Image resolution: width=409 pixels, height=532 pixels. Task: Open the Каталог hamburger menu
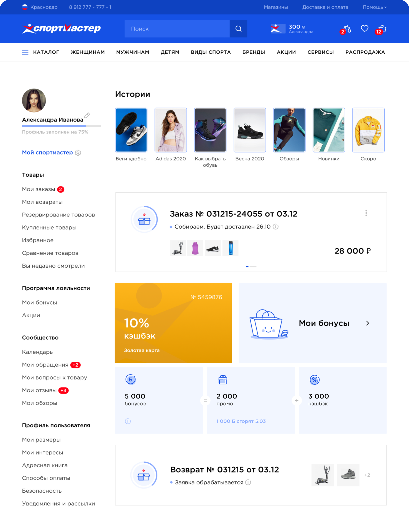(x=25, y=52)
